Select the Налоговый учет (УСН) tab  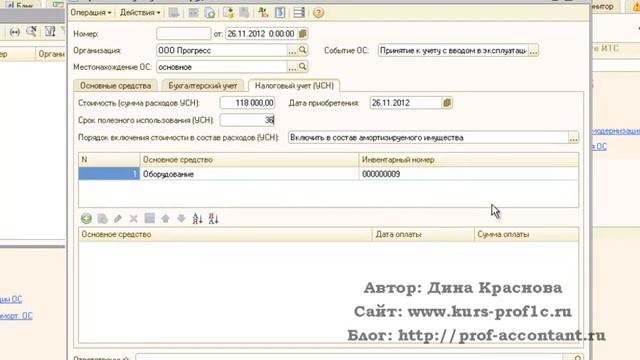pos(294,86)
